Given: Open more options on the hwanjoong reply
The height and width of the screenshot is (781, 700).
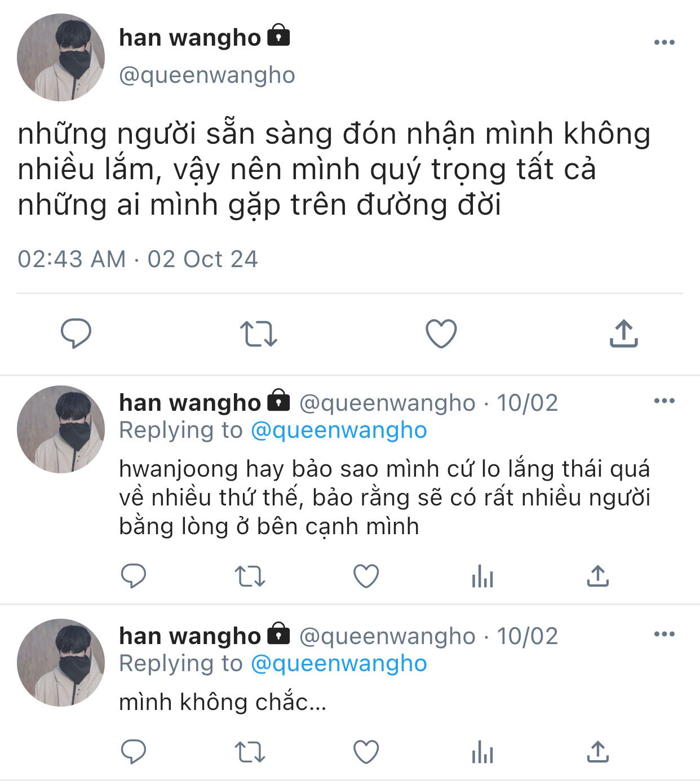Looking at the screenshot, I should click(664, 401).
